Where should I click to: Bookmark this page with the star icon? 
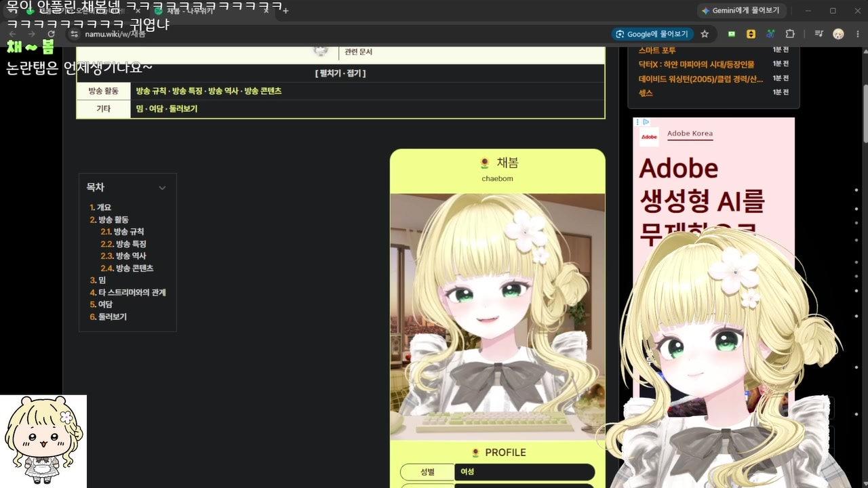(705, 34)
